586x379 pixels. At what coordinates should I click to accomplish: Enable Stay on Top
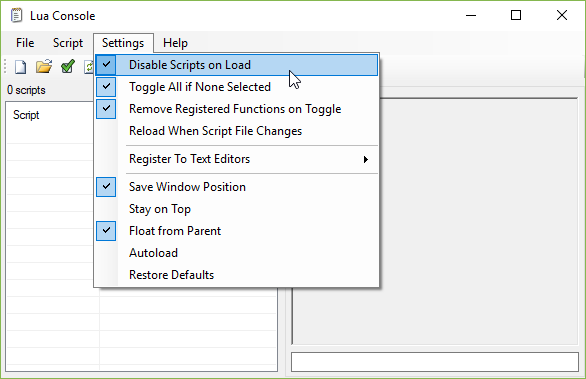coord(237,209)
